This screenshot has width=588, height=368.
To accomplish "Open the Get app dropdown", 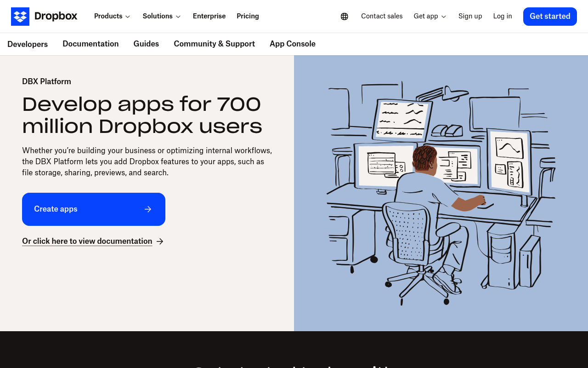I will [x=430, y=16].
